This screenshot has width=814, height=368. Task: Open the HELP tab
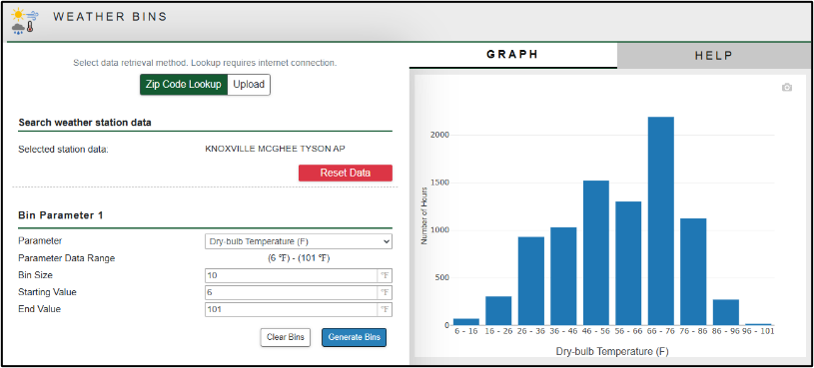tap(714, 56)
